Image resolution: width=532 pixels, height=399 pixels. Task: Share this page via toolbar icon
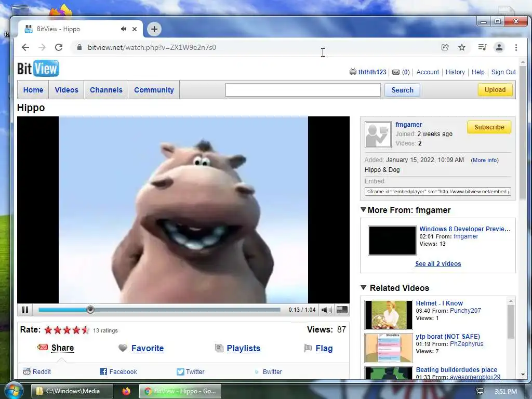pos(445,47)
